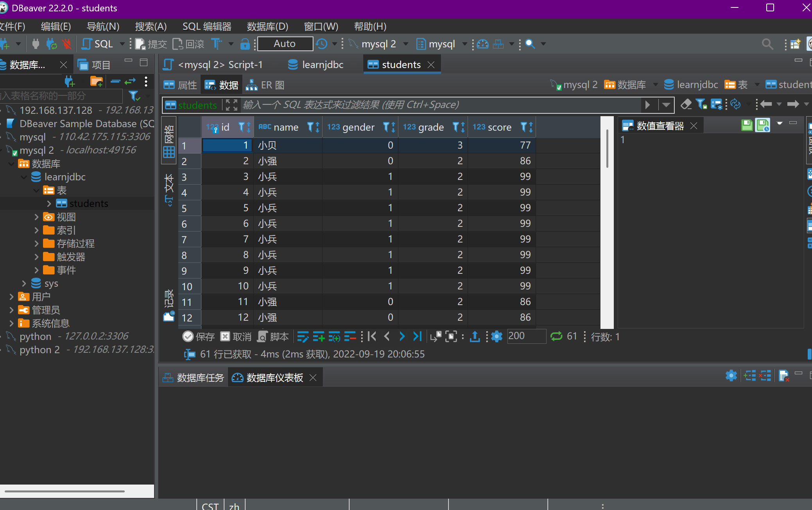Image resolution: width=812 pixels, height=510 pixels.
Task: Click the eraser clear filter icon
Action: pos(686,104)
